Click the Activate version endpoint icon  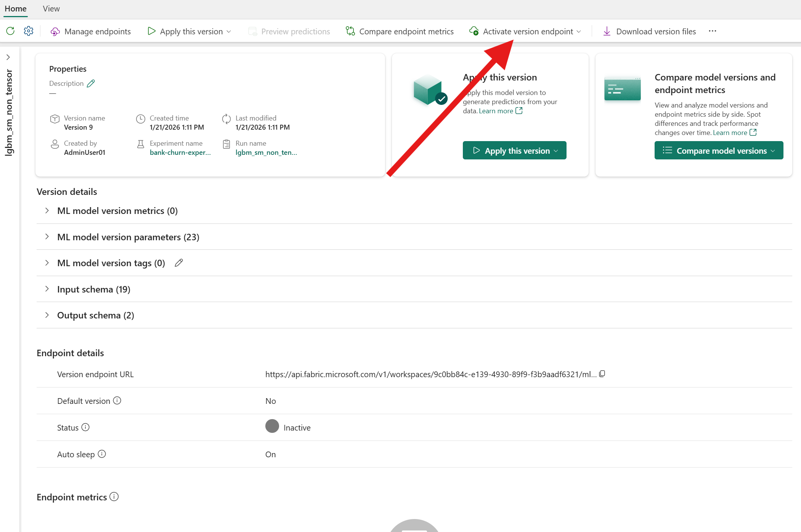[474, 31]
